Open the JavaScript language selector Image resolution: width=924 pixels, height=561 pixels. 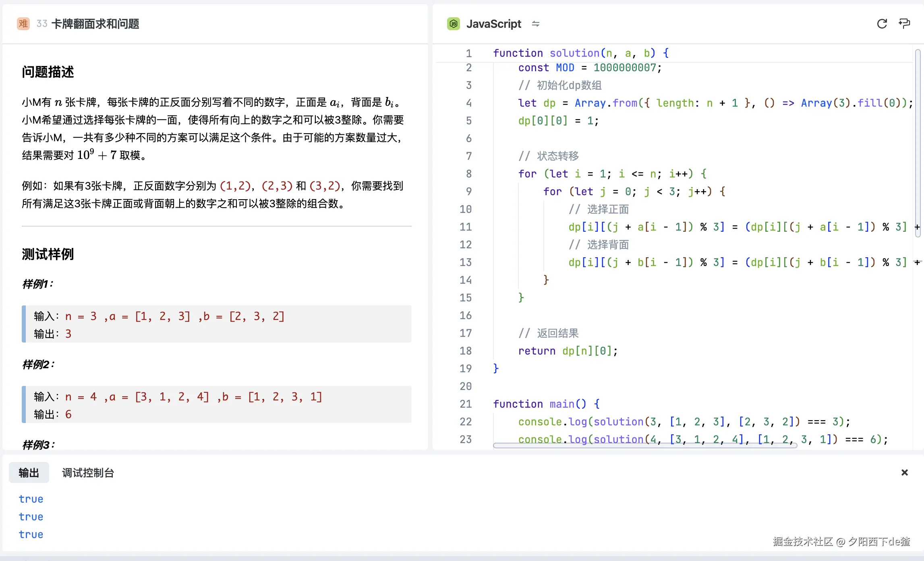click(x=494, y=24)
